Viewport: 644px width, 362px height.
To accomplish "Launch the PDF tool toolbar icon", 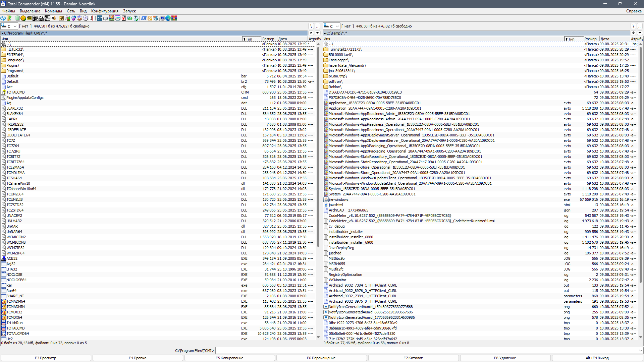I will (x=29, y=18).
